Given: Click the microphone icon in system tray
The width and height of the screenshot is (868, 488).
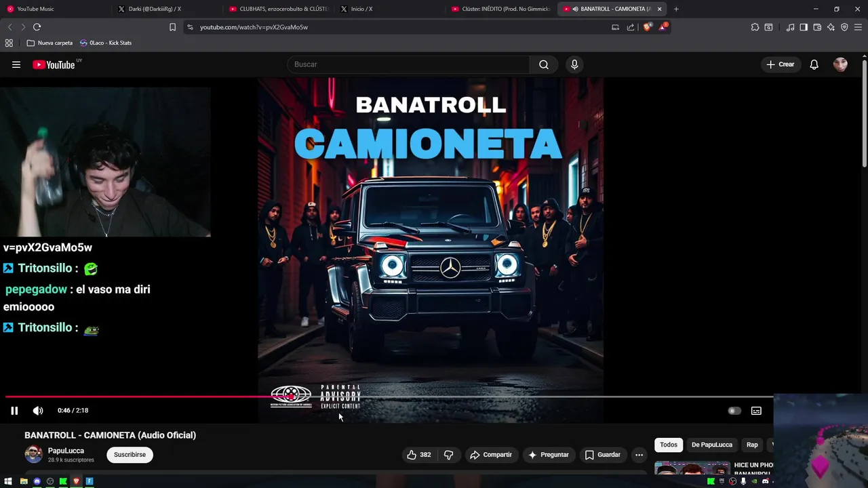Looking at the screenshot, I should (744, 481).
